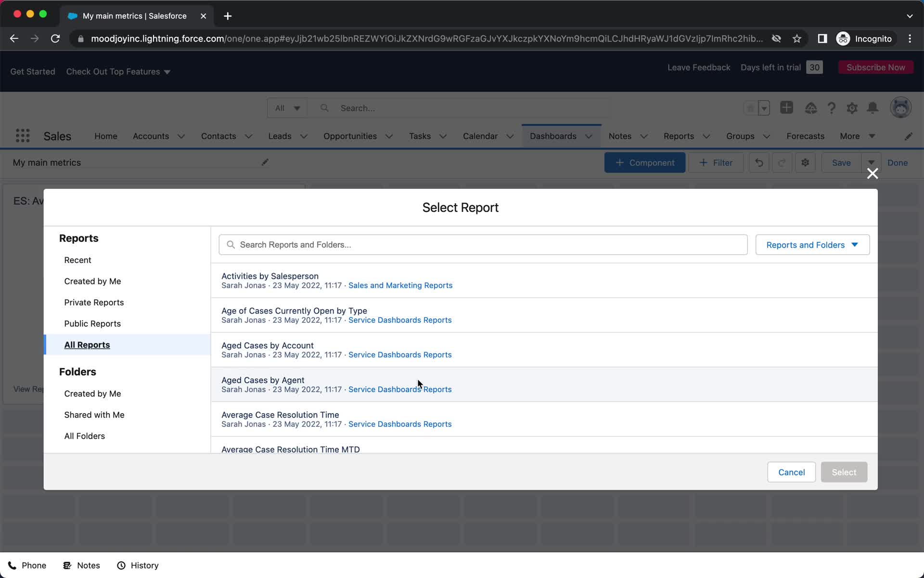Click the favorites star in Salesforce header
The height and width of the screenshot is (578, 924).
[x=750, y=108]
